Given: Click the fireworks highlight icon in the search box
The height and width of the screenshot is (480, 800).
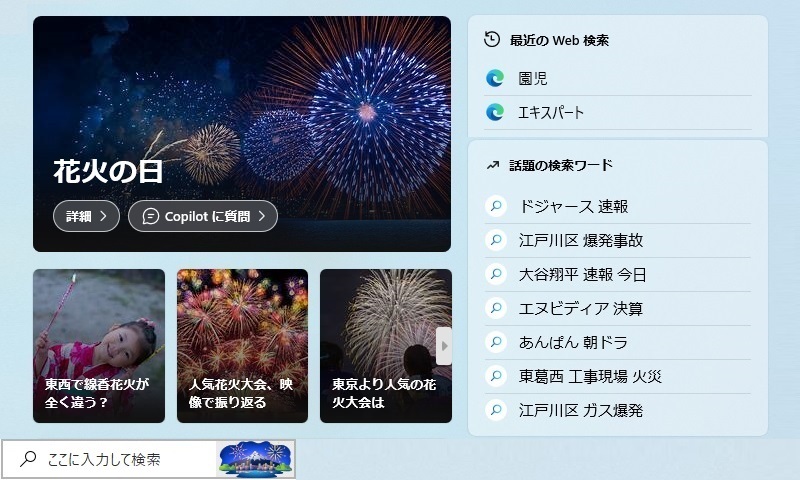Looking at the screenshot, I should 255,459.
